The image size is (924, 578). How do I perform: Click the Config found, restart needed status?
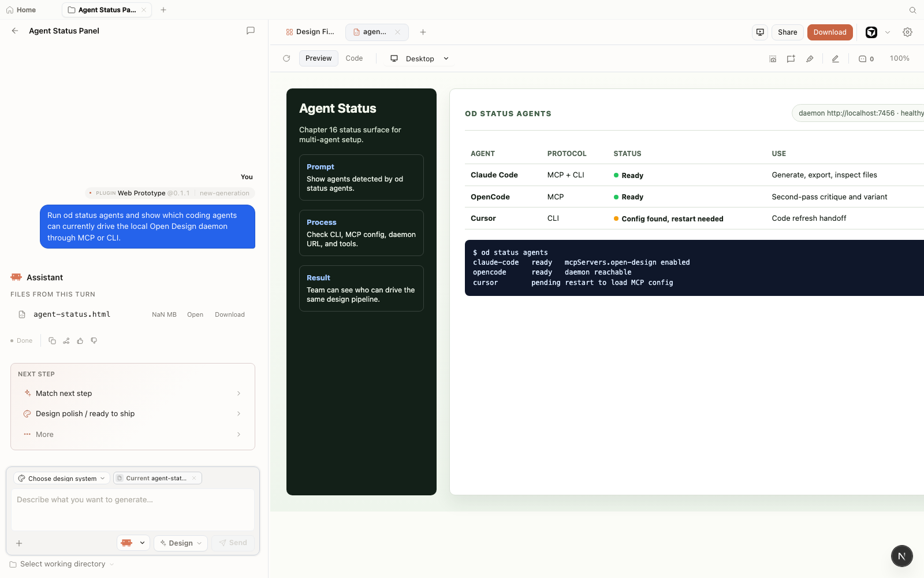668,218
